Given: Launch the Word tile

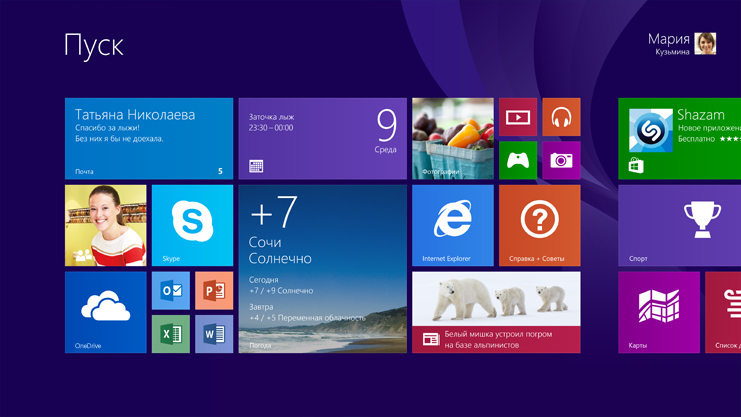Looking at the screenshot, I should click(214, 334).
